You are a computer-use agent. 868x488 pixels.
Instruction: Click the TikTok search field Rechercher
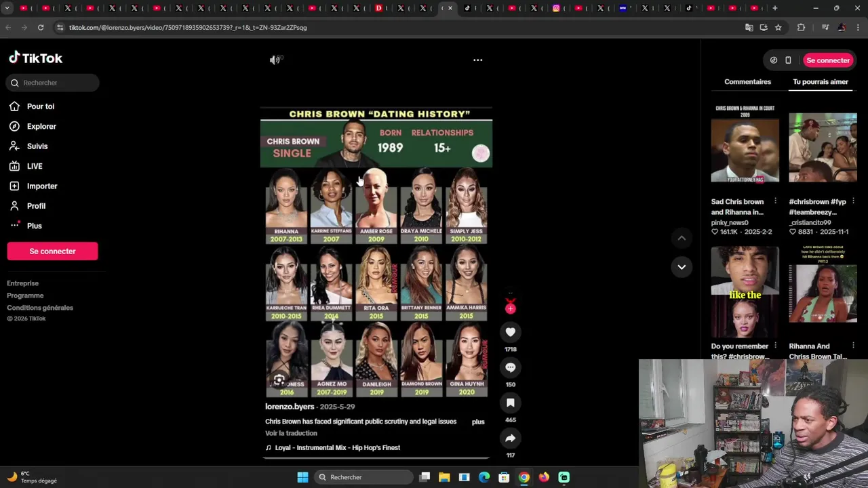[x=53, y=83]
